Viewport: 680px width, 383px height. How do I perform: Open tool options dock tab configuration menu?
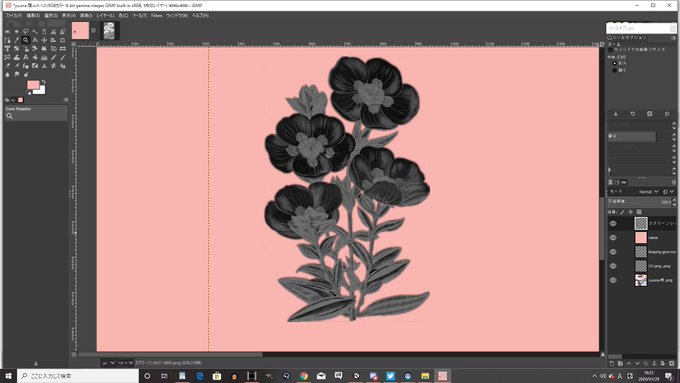click(x=673, y=38)
